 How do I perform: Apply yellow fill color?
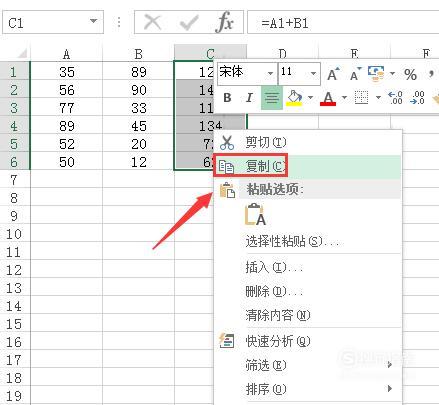[x=294, y=98]
